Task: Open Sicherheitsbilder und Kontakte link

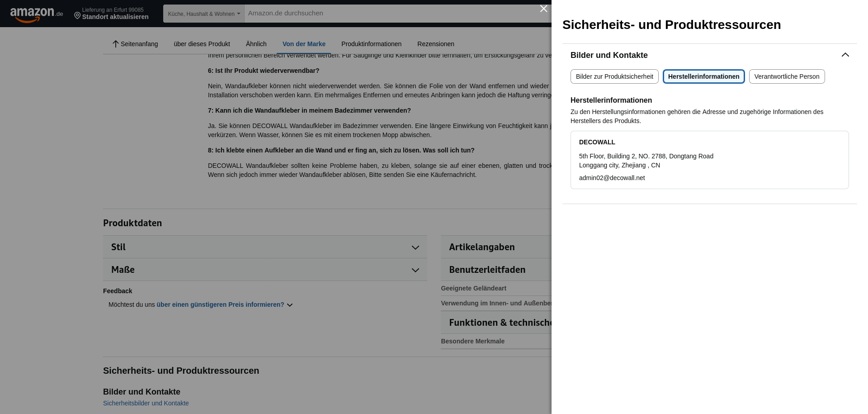Action: click(x=146, y=403)
